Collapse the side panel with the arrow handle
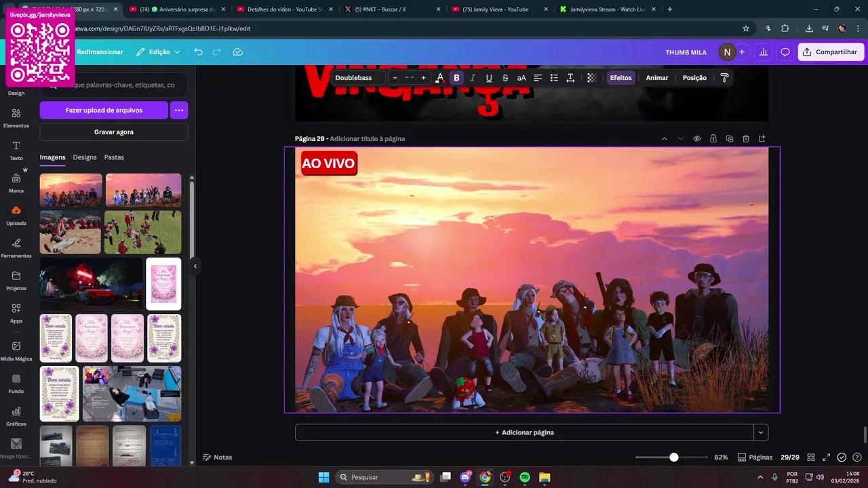Screen dimensions: 868x488 (195, 266)
